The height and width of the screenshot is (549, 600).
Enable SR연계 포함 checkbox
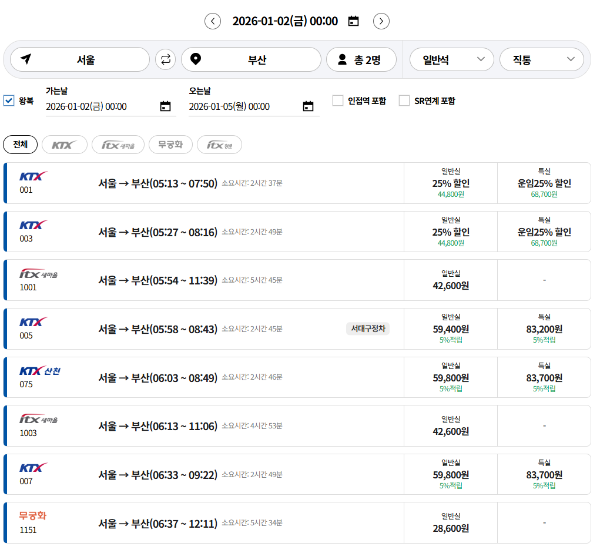pos(404,101)
